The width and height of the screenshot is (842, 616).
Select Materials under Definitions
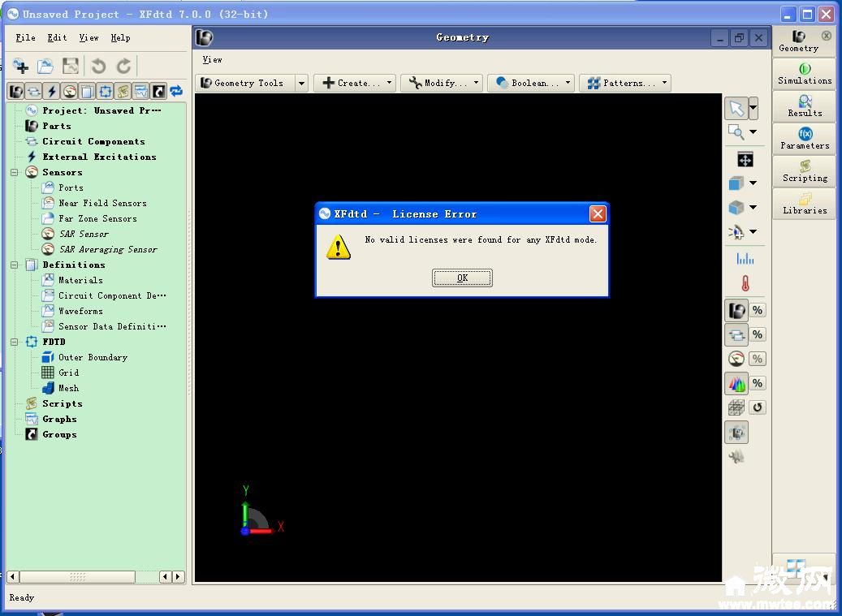[x=80, y=280]
